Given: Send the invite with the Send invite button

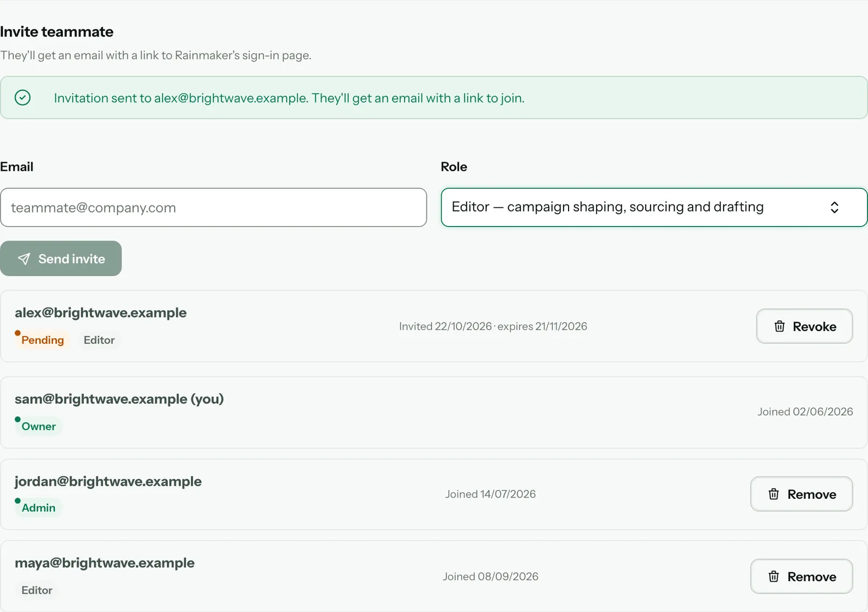Looking at the screenshot, I should click(61, 259).
